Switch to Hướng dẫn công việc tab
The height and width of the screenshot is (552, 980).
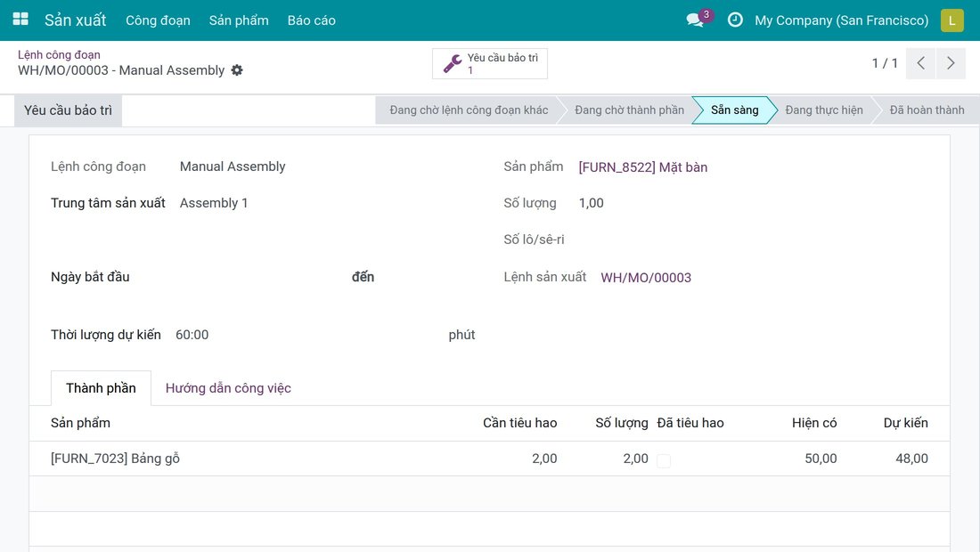click(228, 388)
